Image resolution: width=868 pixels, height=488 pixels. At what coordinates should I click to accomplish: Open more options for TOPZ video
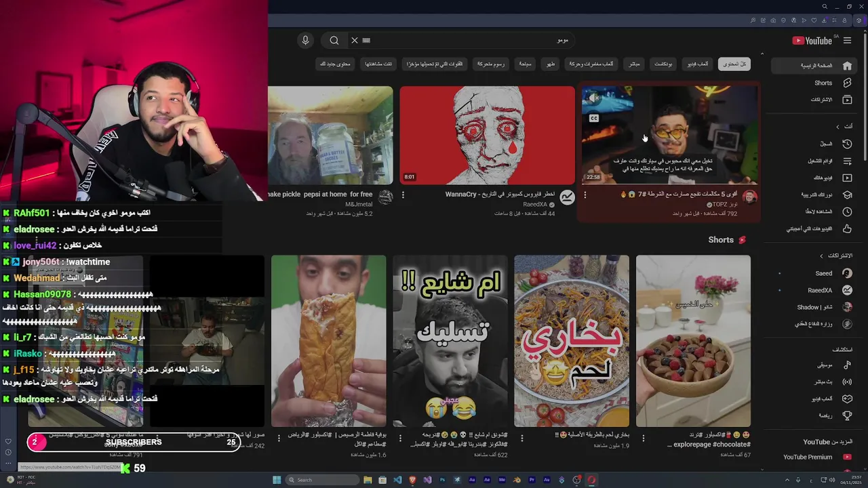pyautogui.click(x=585, y=195)
